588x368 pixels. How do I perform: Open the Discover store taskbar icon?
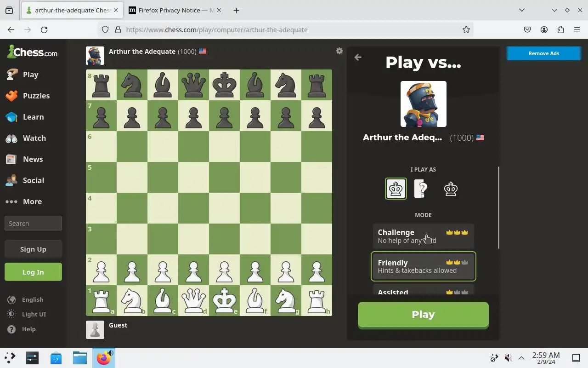point(56,358)
